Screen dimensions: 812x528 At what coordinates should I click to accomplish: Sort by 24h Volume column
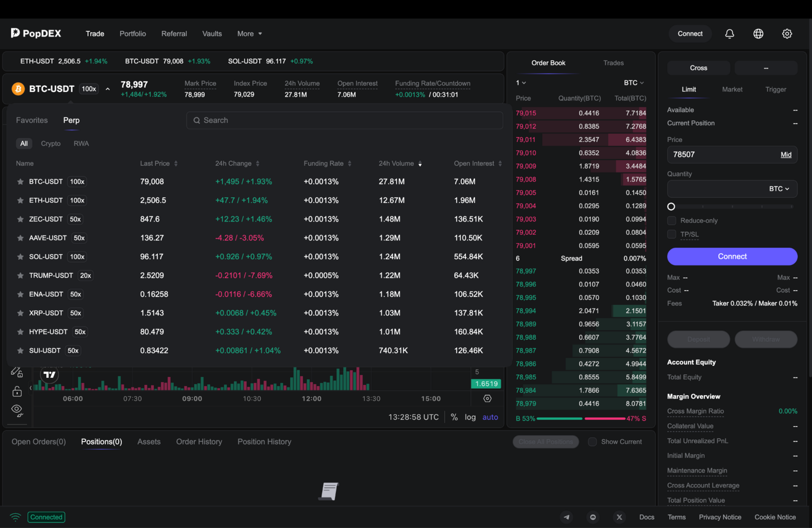[x=400, y=163]
